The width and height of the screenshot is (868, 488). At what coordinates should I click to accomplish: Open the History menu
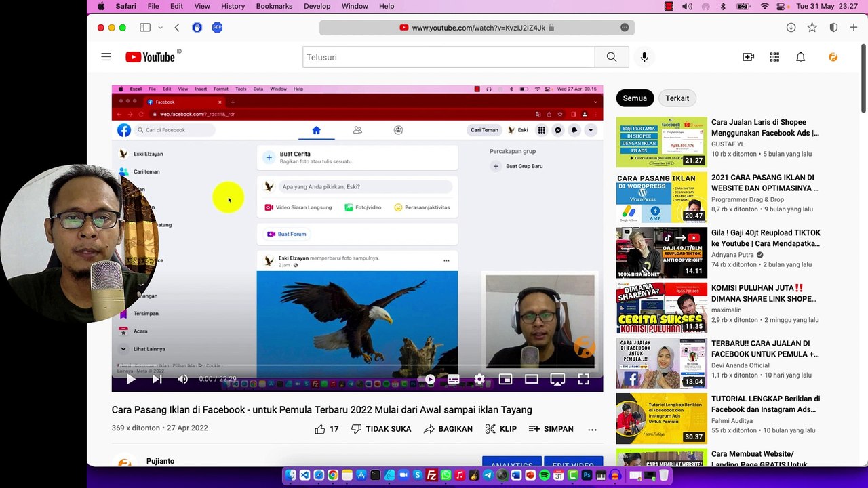pos(233,6)
